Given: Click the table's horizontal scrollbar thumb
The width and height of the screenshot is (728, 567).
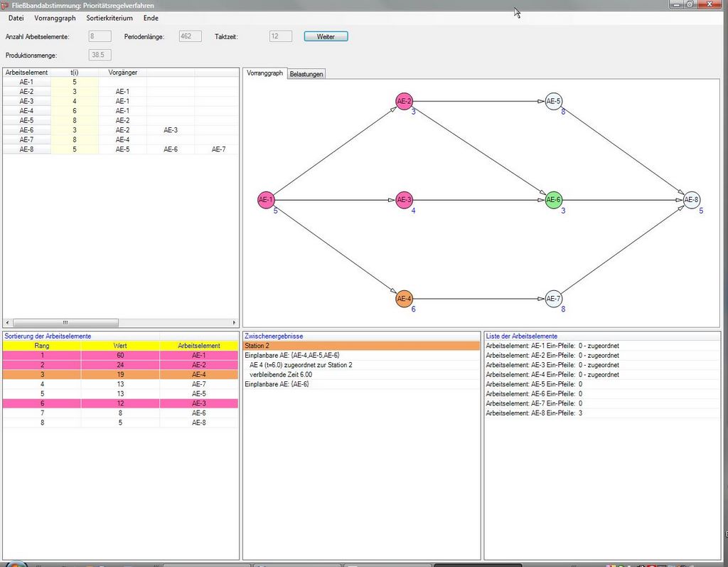Looking at the screenshot, I should click(65, 322).
